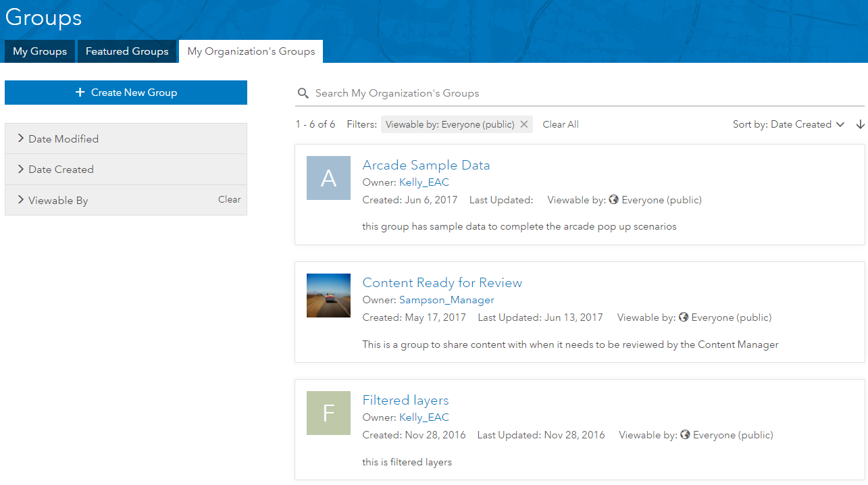The width and height of the screenshot is (868, 485).
Task: Remove the Viewable by Everyone filter
Action: point(524,124)
